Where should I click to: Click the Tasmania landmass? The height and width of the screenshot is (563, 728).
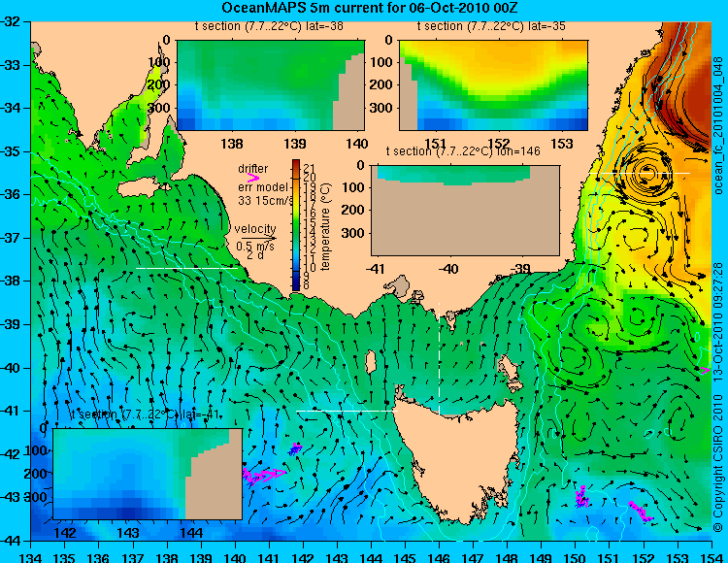coord(460,459)
